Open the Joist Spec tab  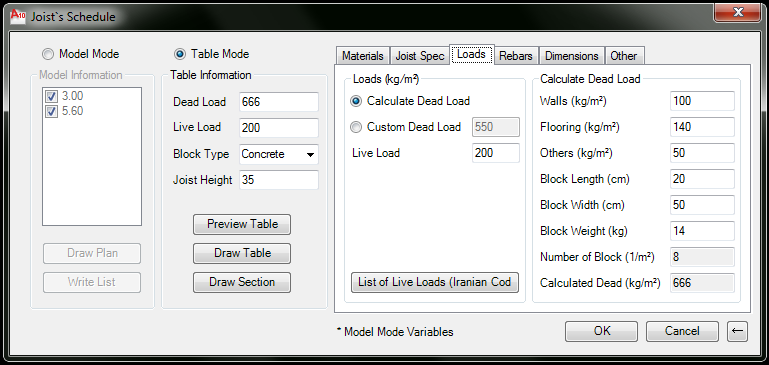420,55
